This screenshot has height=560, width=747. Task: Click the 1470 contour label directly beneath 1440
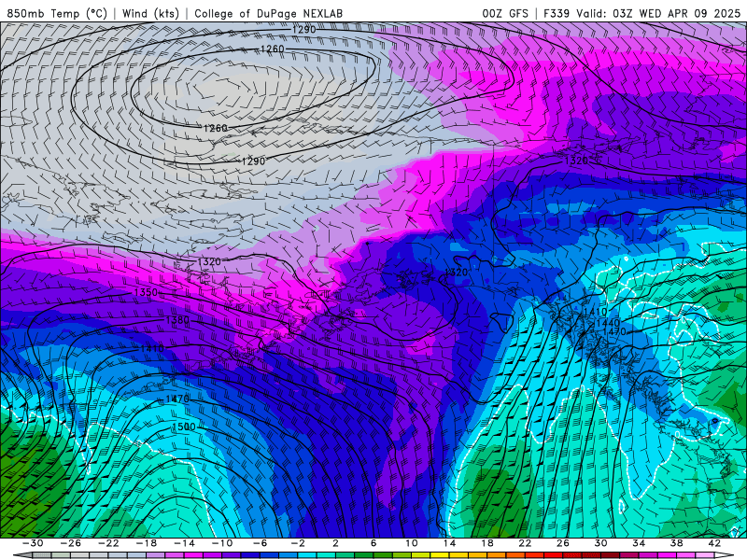(614, 331)
